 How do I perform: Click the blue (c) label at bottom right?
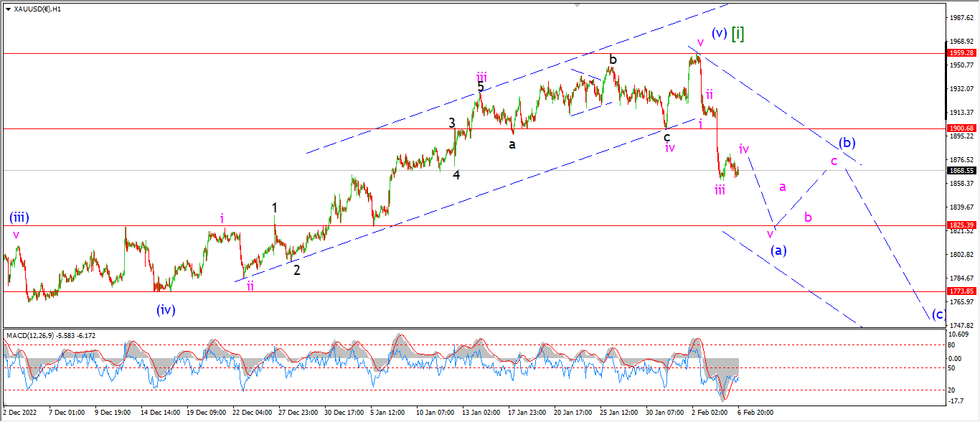(938, 314)
